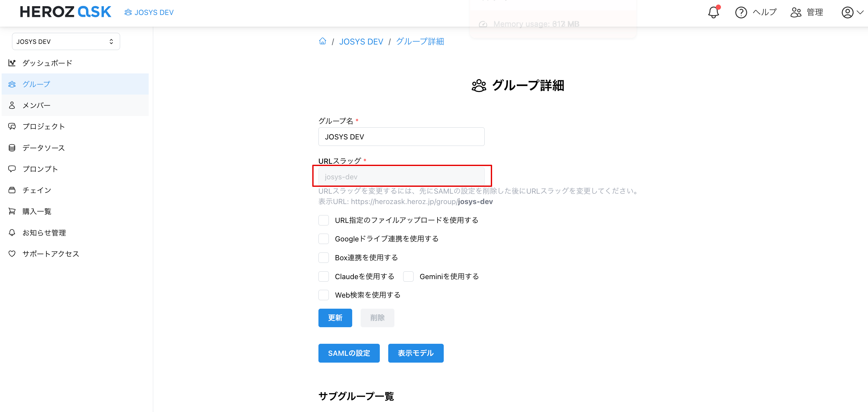Click the notification bell icon
Viewport: 868px width, 412px height.
tap(713, 12)
